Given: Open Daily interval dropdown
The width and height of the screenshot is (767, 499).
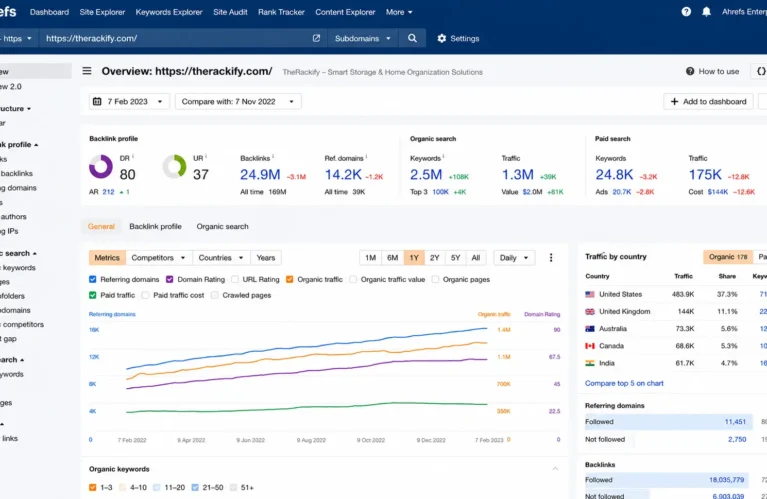Looking at the screenshot, I should pos(514,258).
